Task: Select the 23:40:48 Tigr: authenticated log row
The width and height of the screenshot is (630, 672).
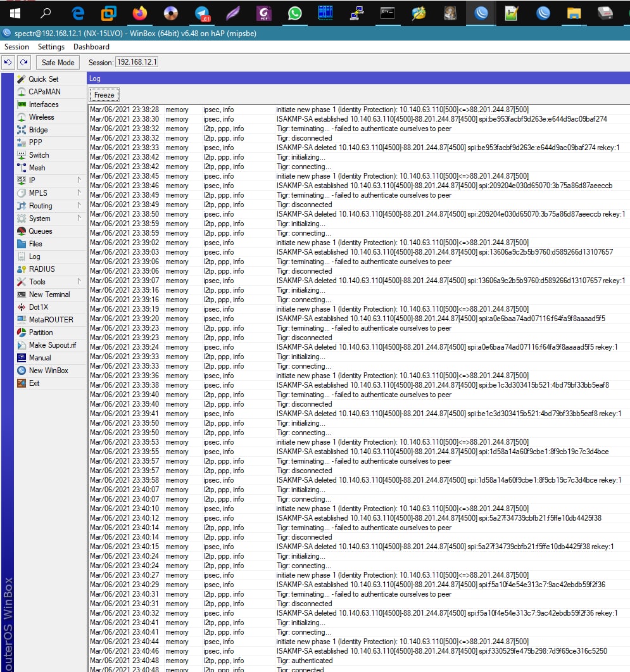Action: [x=359, y=661]
